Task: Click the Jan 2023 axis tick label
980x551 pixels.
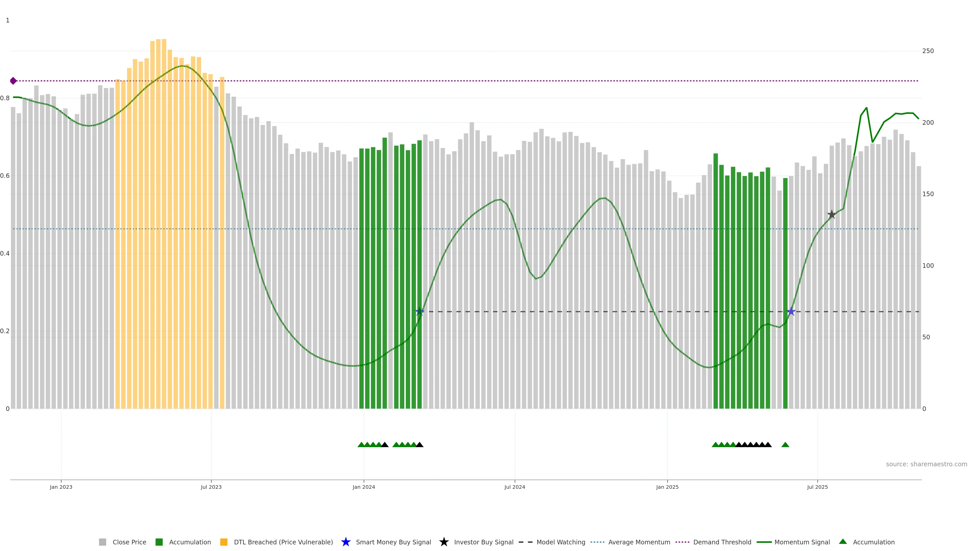Action: point(61,487)
